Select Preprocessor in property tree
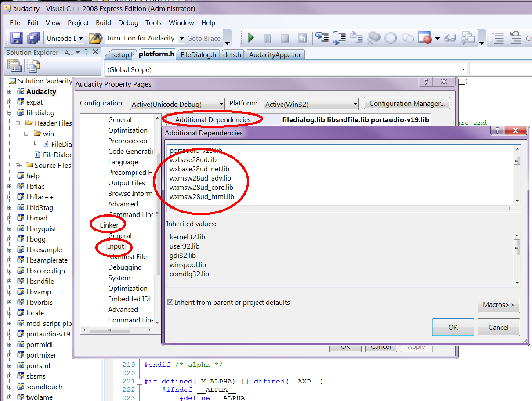This screenshot has height=401, width=532. (128, 141)
